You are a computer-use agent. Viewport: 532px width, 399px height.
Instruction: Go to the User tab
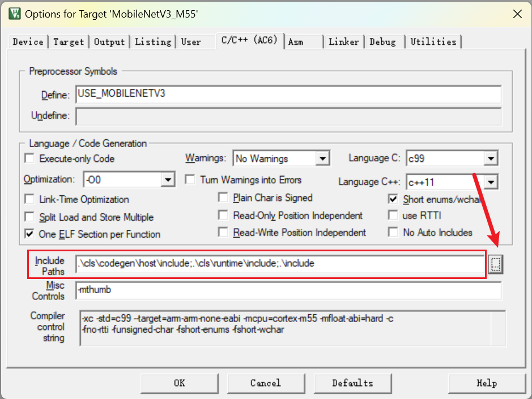191,42
